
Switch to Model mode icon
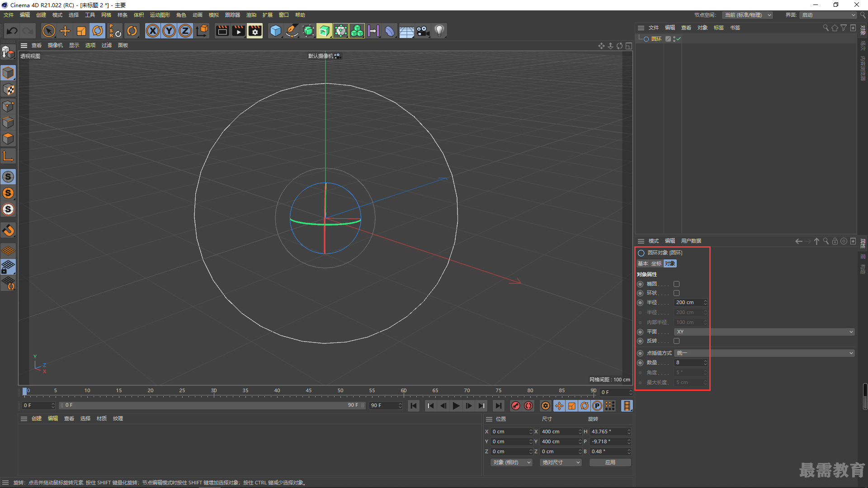coord(8,73)
